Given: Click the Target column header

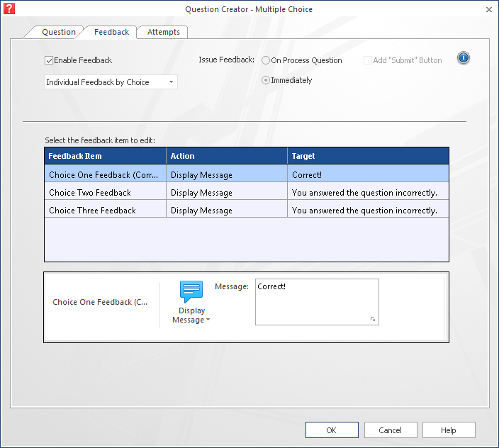Looking at the screenshot, I should (368, 156).
